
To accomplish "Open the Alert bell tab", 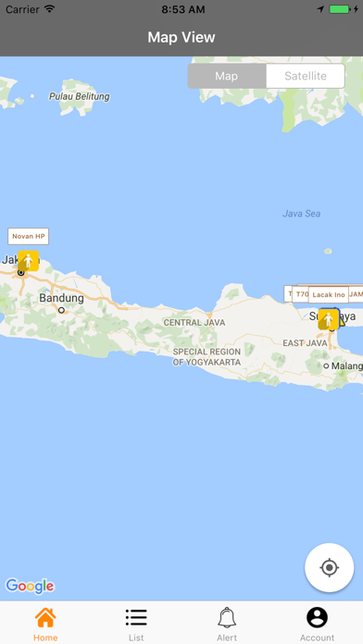I will click(x=227, y=617).
